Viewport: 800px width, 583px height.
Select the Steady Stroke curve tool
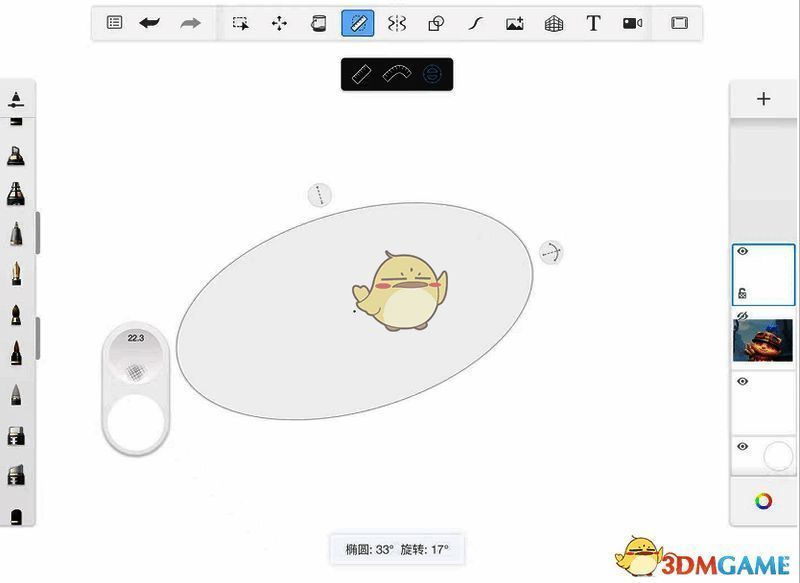pos(476,23)
